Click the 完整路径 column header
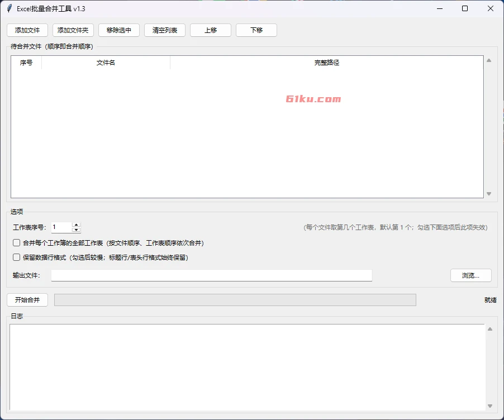Image resolution: width=504 pixels, height=420 pixels. 326,63
